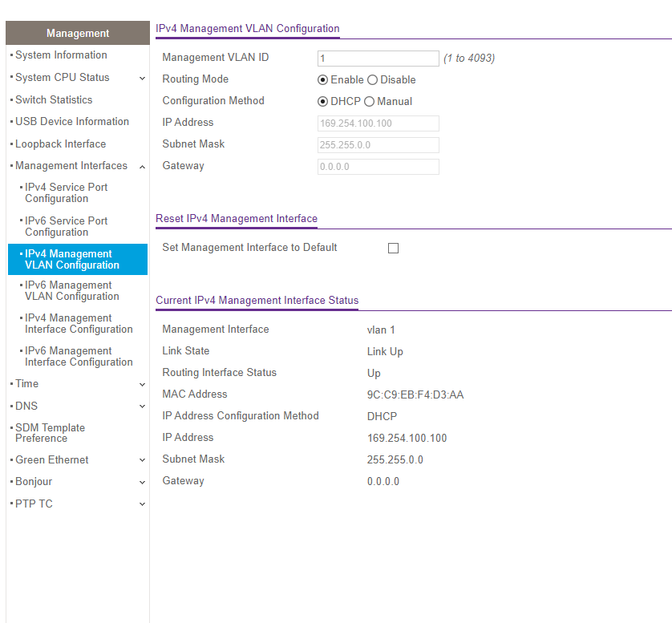Click the Management header tab
The width and height of the screenshot is (672, 623).
(x=78, y=33)
